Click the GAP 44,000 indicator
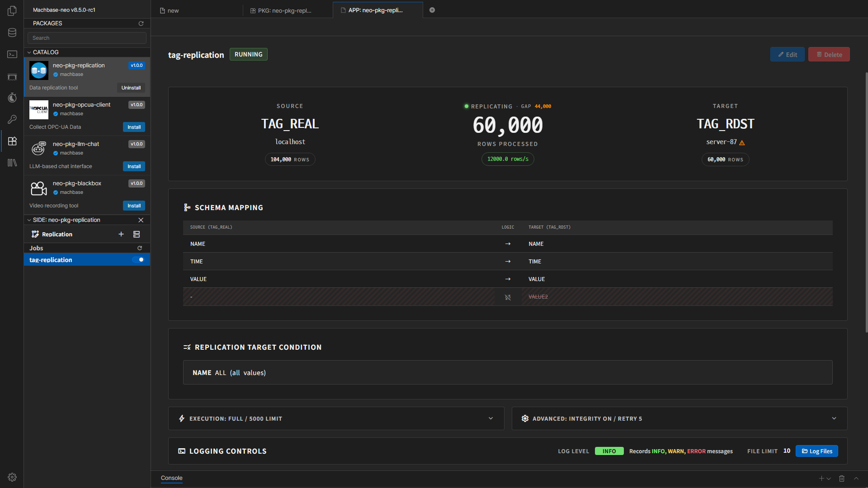Image resolution: width=868 pixels, height=488 pixels. pyautogui.click(x=536, y=107)
